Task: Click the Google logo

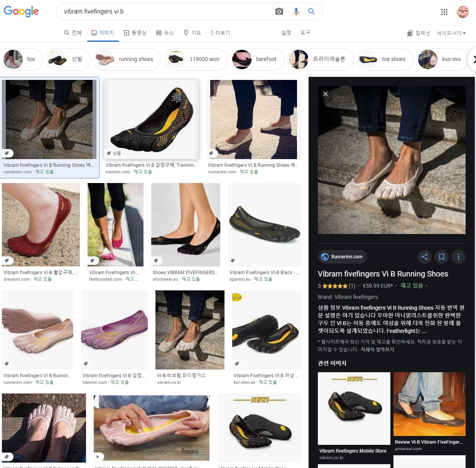Action: [21, 11]
